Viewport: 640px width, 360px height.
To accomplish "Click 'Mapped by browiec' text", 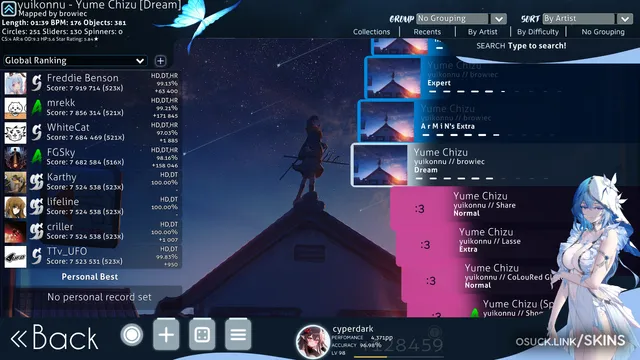I will pyautogui.click(x=53, y=14).
